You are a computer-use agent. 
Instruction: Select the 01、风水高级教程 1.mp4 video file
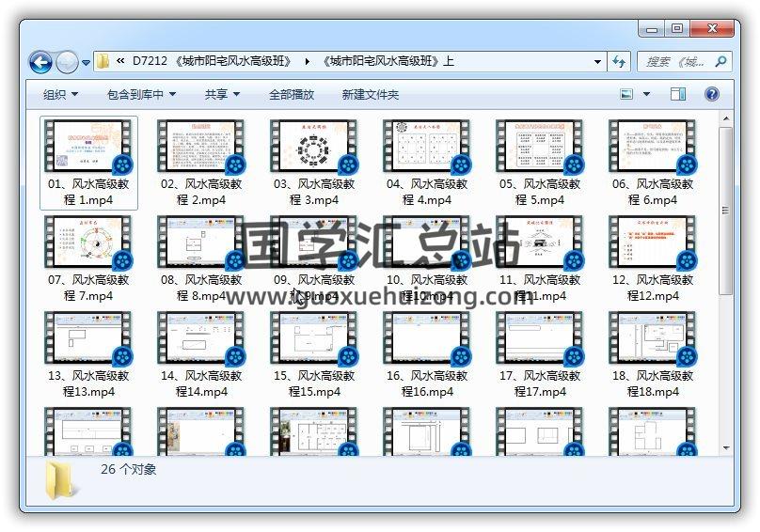tap(89, 162)
